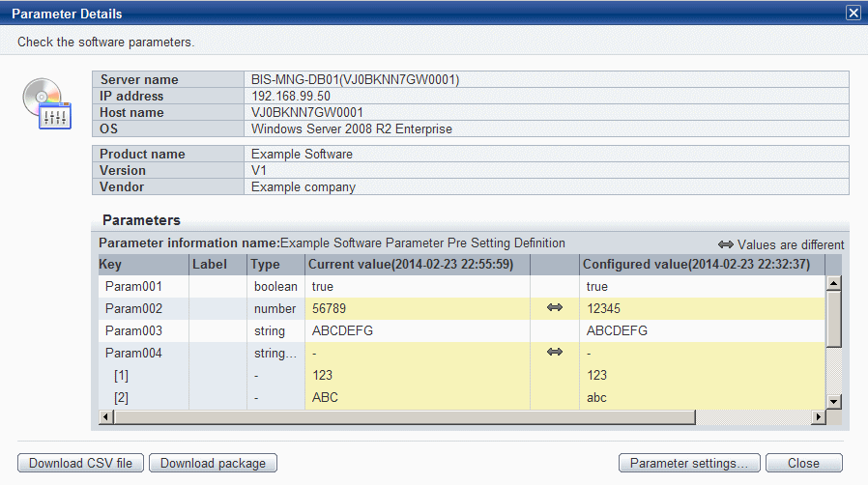
Task: Click the Key column header
Action: point(143,265)
